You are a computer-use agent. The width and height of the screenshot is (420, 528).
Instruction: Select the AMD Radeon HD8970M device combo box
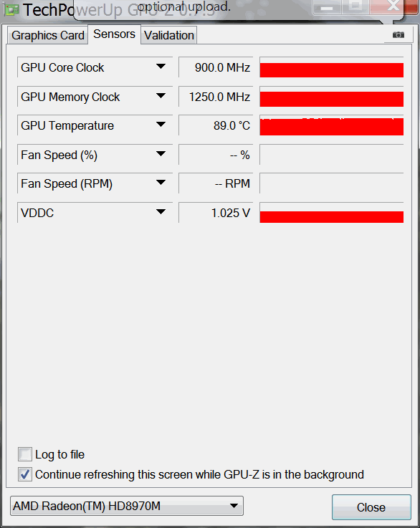pyautogui.click(x=127, y=506)
